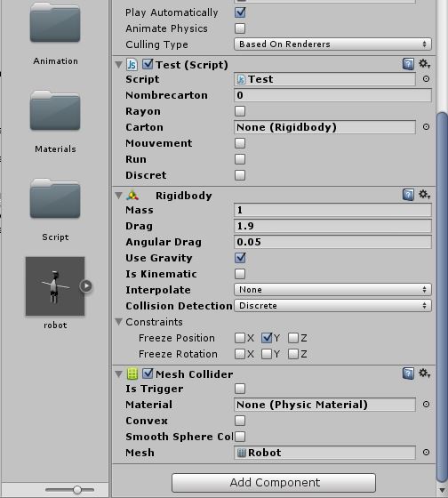Screen dimensions: 448x498
Task: Click the Inspector vertical scrollbar
Action: [x=442, y=297]
